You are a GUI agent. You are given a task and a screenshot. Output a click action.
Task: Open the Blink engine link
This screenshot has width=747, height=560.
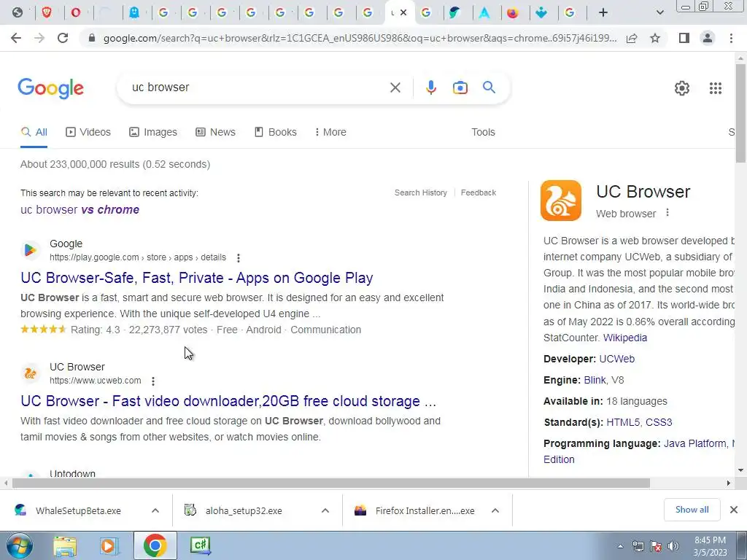[595, 380]
